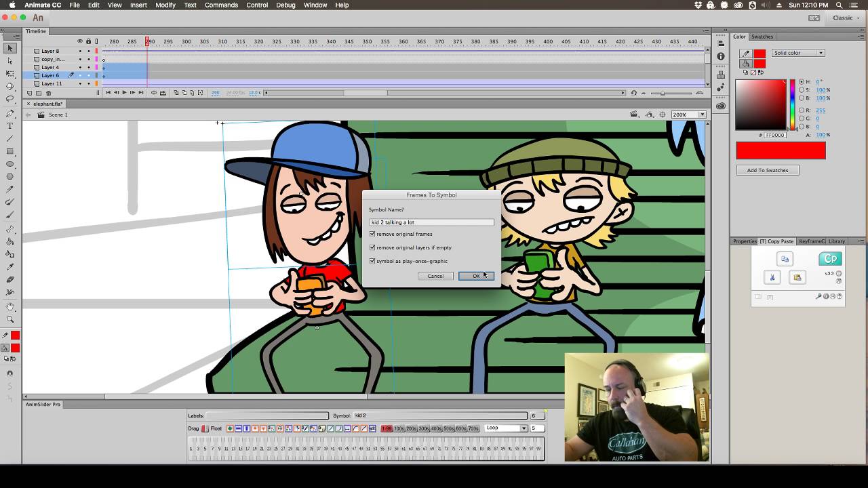Viewport: 868px width, 488px height.
Task: Select the Selection arrow tool
Action: tap(10, 48)
